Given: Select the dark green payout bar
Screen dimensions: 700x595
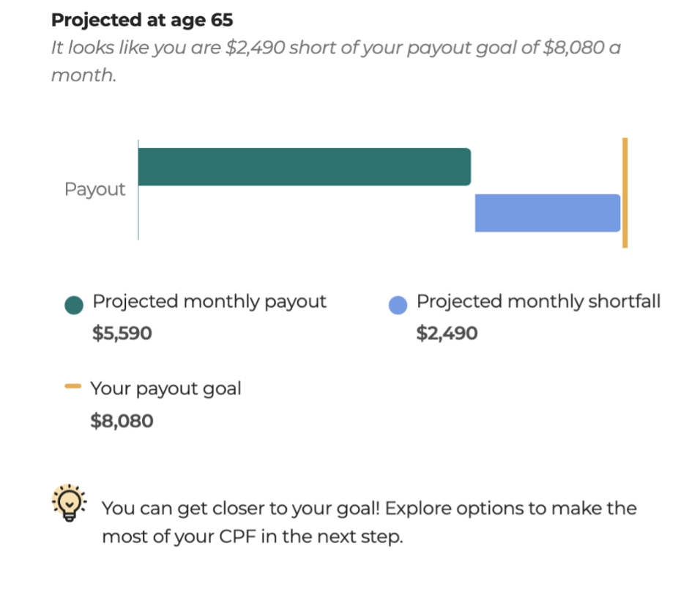Looking at the screenshot, I should [x=305, y=167].
